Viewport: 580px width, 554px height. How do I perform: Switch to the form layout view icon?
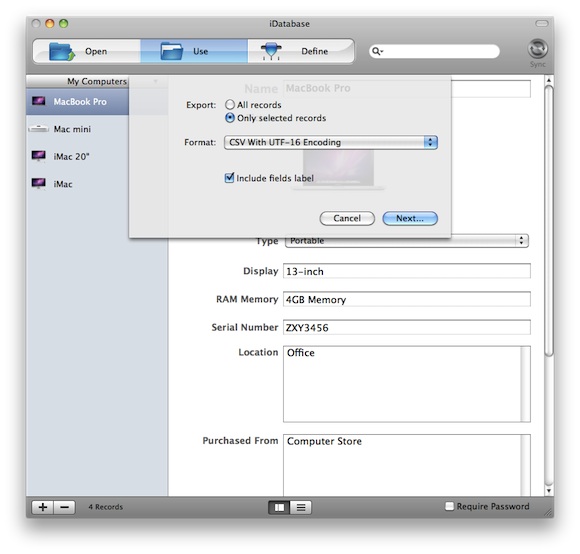click(279, 507)
